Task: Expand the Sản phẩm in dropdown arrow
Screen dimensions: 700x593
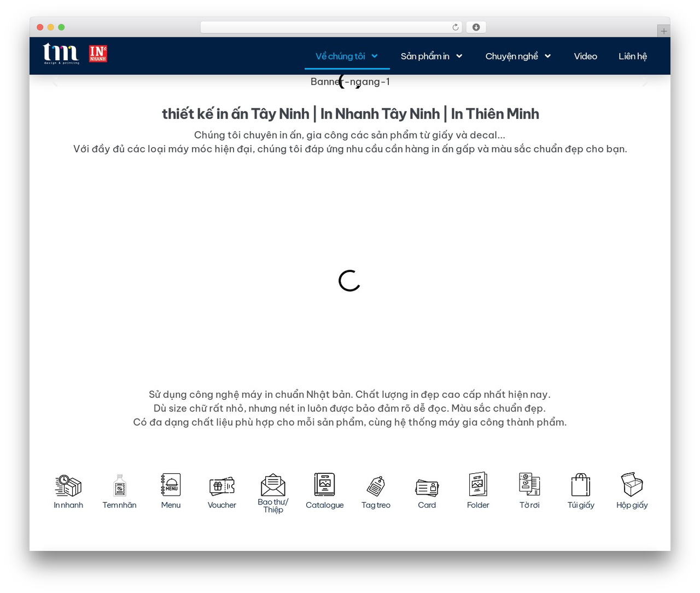Action: click(x=459, y=56)
